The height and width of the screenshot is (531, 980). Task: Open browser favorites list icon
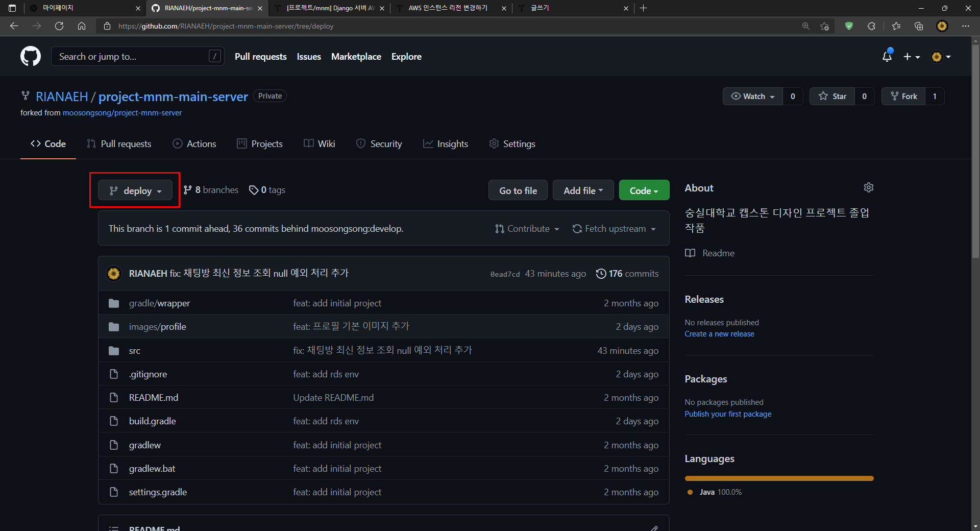pyautogui.click(x=896, y=26)
